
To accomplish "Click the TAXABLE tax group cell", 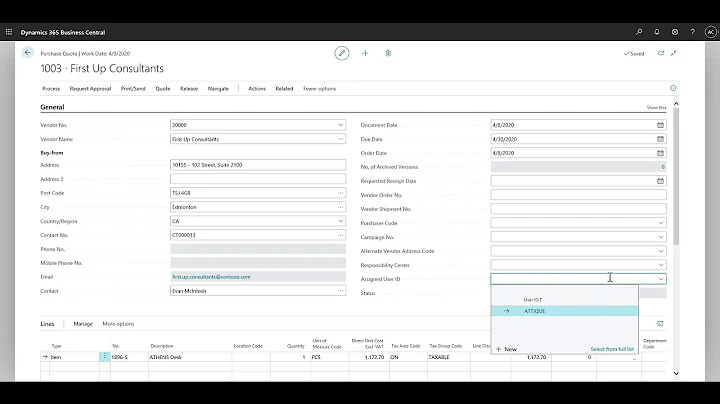I will pos(449,357).
